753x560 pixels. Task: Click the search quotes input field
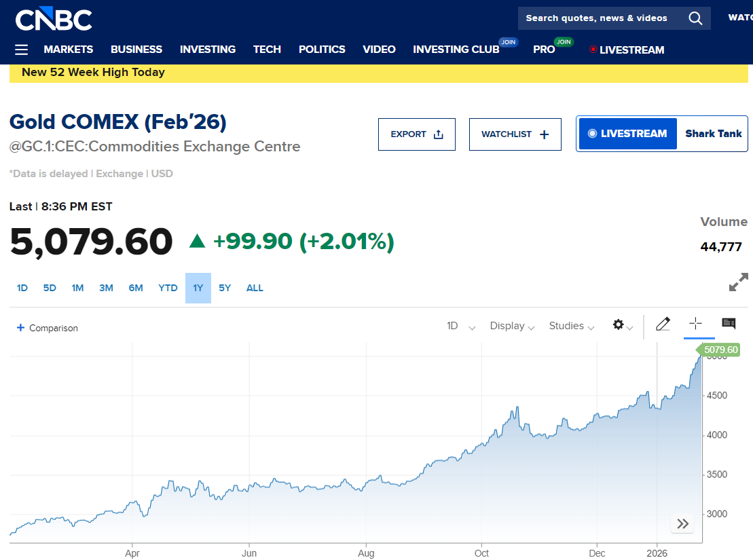(x=598, y=18)
